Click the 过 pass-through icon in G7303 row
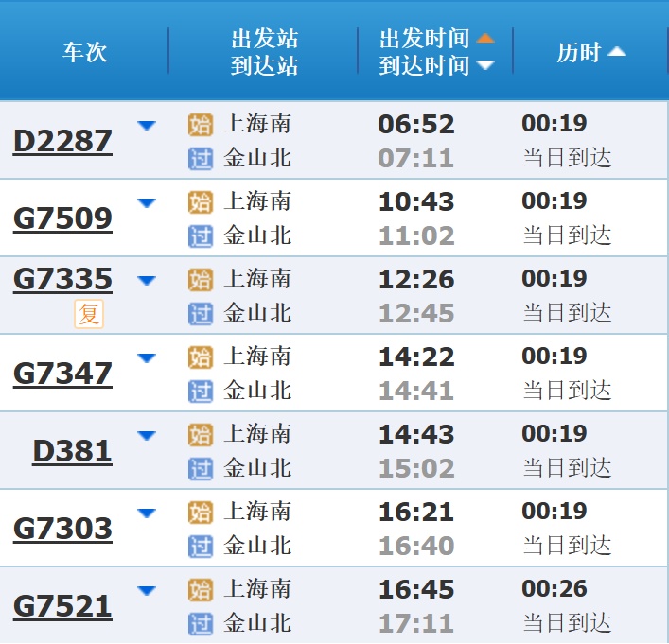The height and width of the screenshot is (644, 669). point(201,546)
